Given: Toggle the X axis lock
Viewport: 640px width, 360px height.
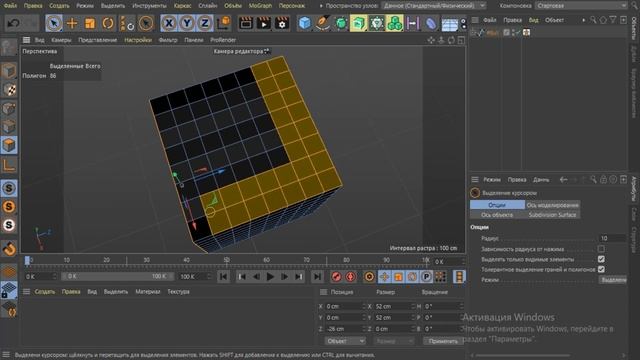Looking at the screenshot, I should 169,23.
